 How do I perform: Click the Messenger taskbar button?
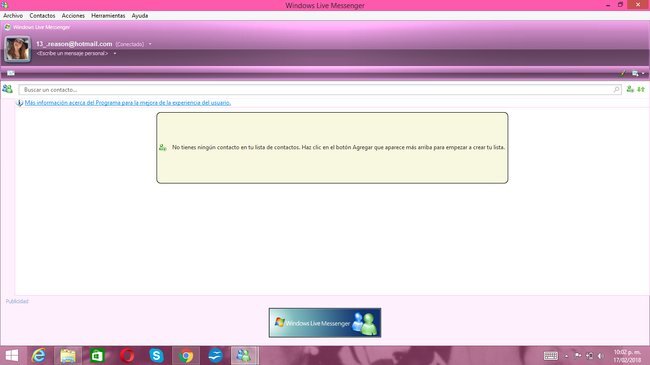click(x=244, y=355)
